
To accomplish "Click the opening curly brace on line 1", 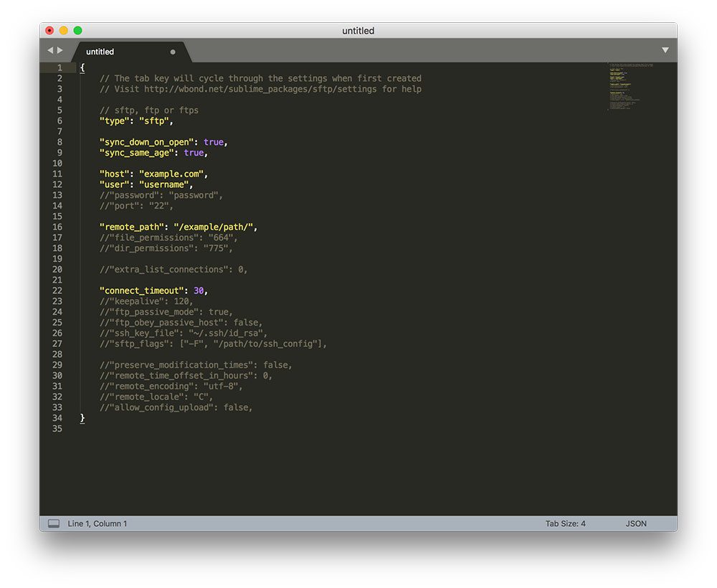I will click(82, 67).
